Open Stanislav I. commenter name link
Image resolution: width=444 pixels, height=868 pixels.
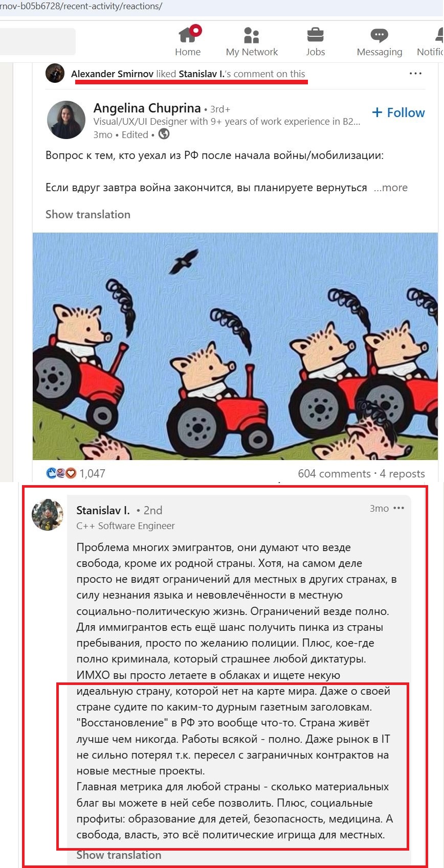[103, 510]
